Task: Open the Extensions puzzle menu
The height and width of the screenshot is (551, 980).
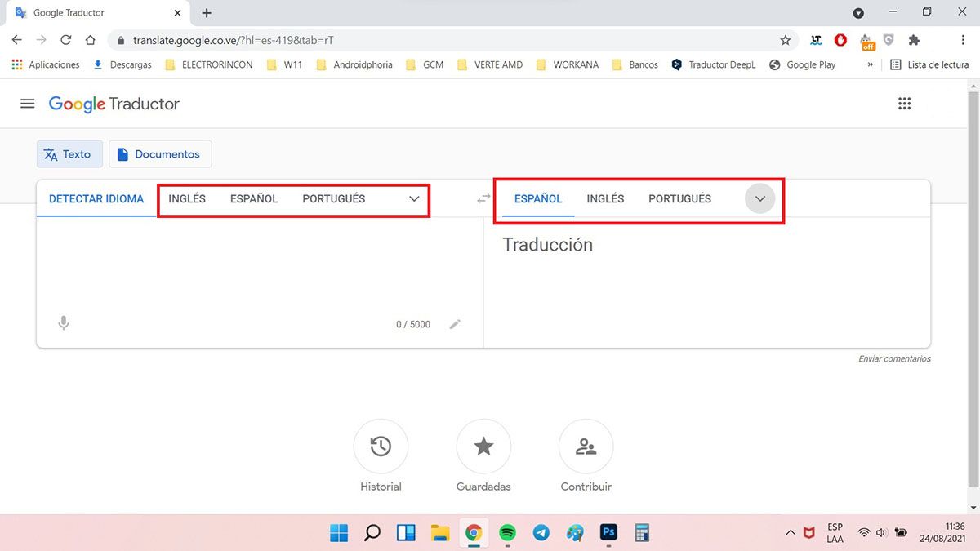Action: coord(914,40)
